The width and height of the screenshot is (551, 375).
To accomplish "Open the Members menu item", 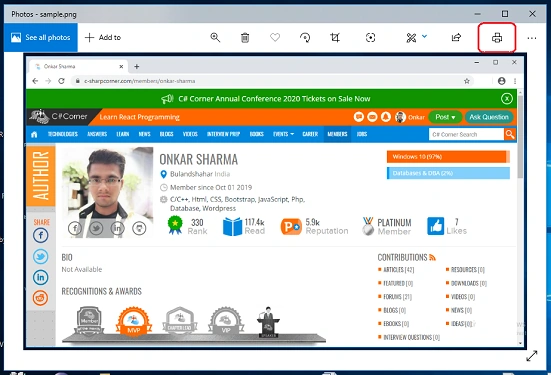I will 337,134.
